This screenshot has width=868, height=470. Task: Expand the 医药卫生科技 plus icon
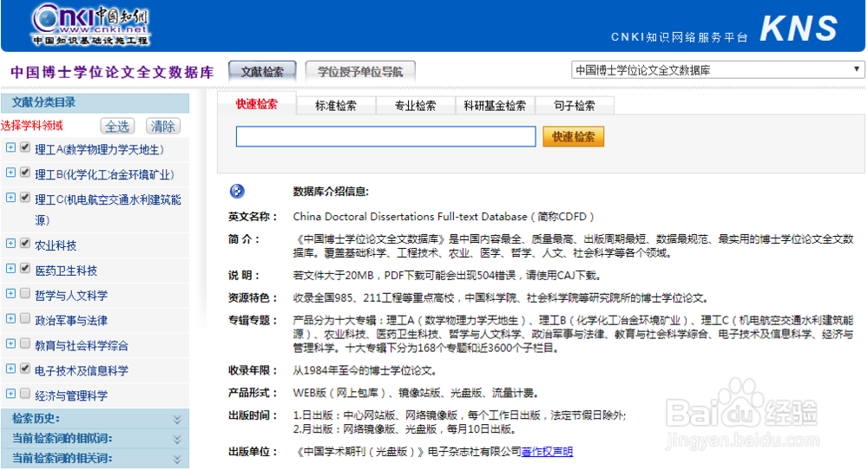click(x=10, y=268)
